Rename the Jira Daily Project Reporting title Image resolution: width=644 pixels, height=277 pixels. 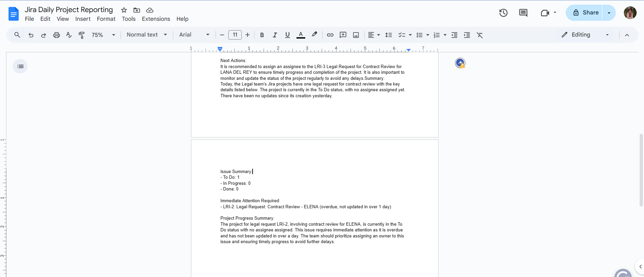(69, 10)
